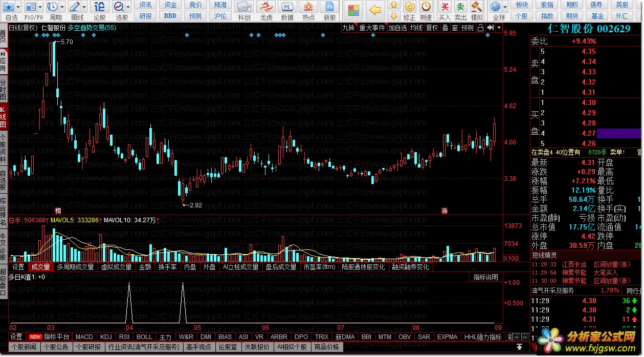644x357 pixels.
Task: Expand the 画线 dropdown arrow
Action: (x=84, y=7)
